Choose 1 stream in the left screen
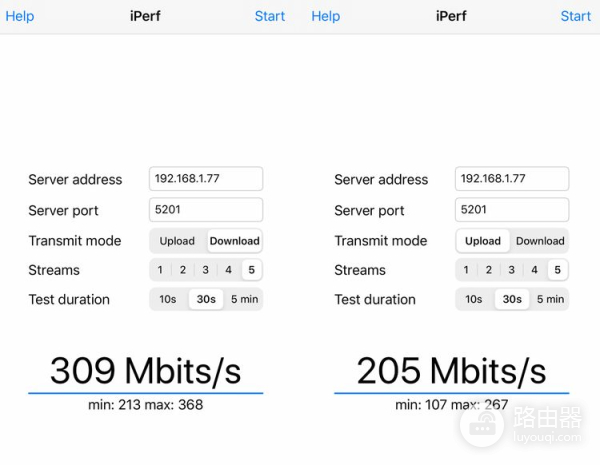The height and width of the screenshot is (465, 600). click(160, 270)
